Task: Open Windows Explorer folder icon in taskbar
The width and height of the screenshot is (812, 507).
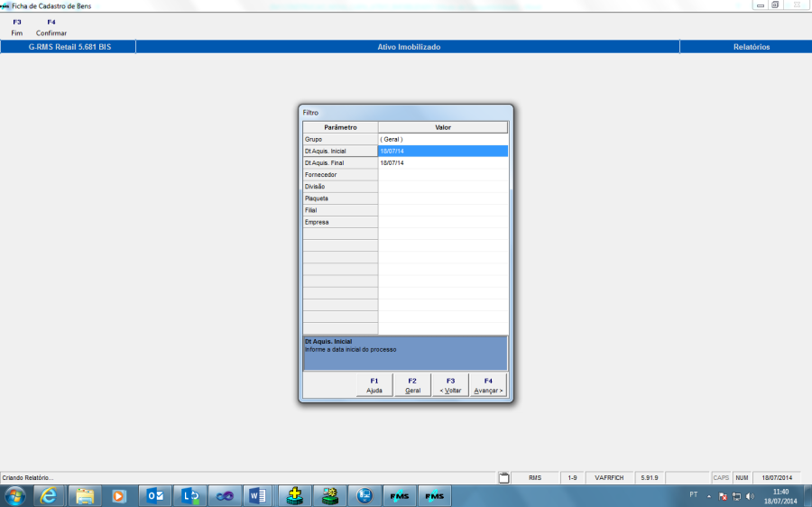Action: [x=85, y=496]
